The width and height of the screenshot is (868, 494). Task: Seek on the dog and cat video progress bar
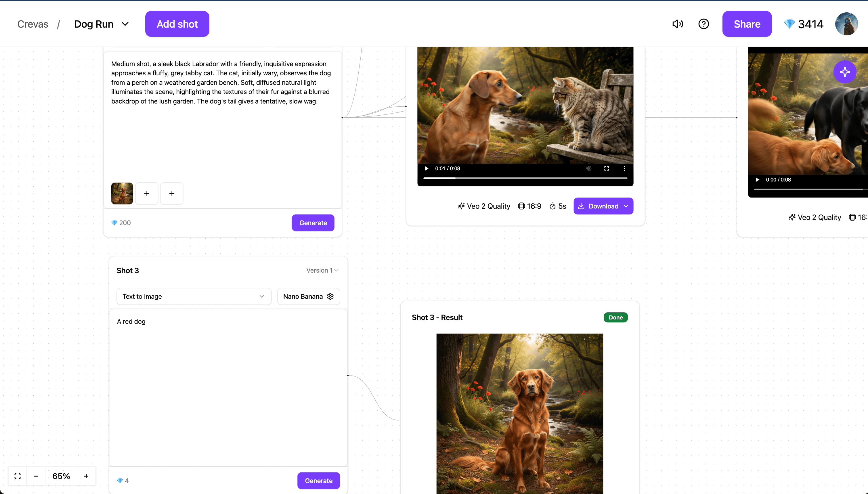(525, 178)
